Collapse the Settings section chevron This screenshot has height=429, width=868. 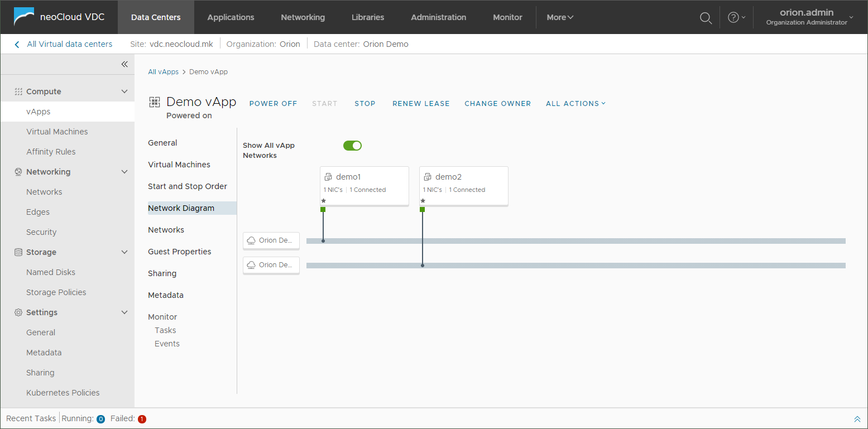(124, 312)
